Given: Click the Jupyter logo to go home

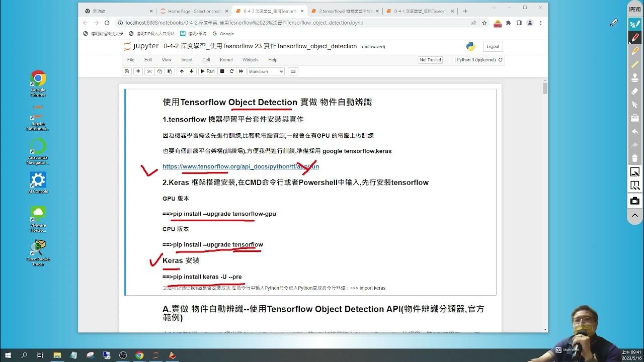Looking at the screenshot, I should pos(141,46).
